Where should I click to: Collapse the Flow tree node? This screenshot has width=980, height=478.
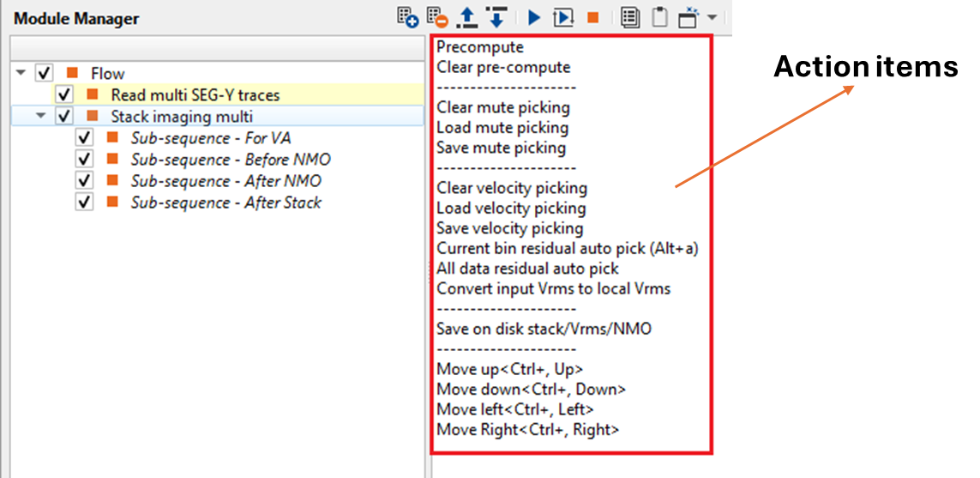21,73
